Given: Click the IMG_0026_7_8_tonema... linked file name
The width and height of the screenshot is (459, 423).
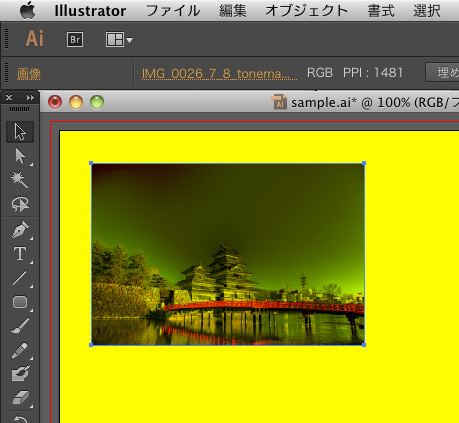Looking at the screenshot, I should point(219,74).
